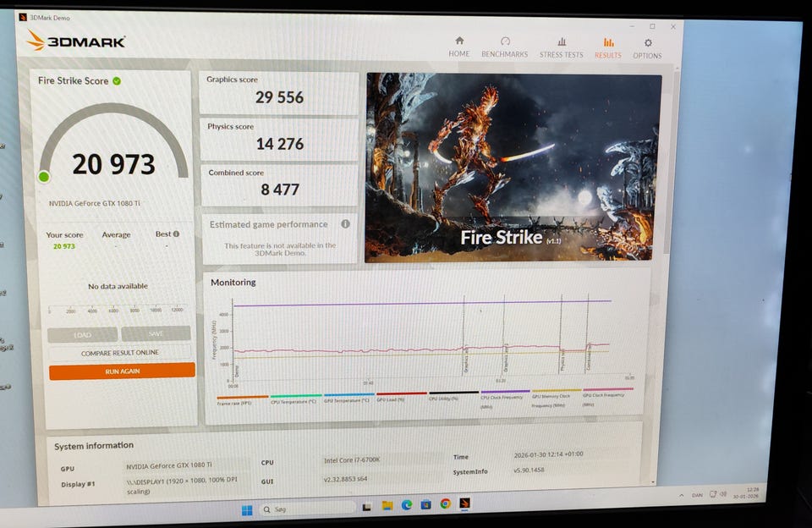Expand the system tray hidden icons chevron

[x=682, y=495]
